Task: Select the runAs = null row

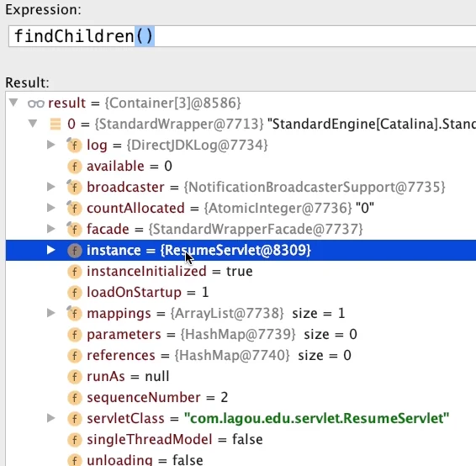Action: tap(241, 376)
